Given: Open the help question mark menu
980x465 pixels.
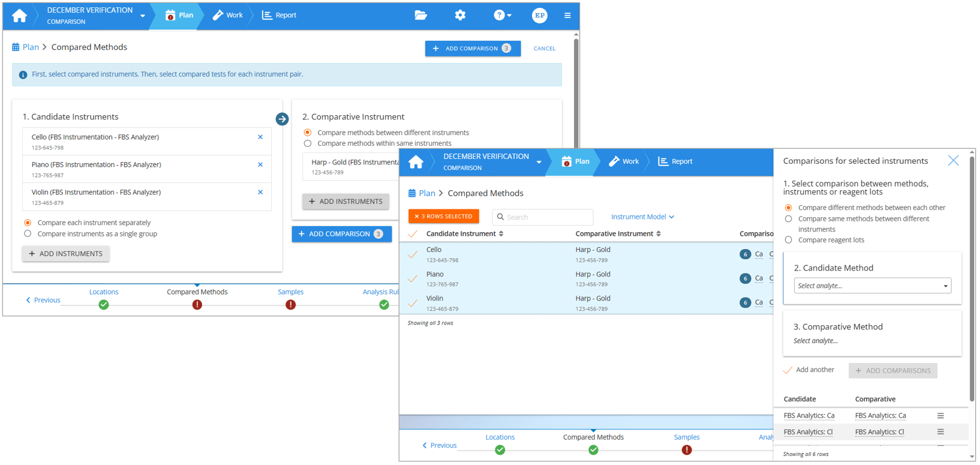Looking at the screenshot, I should (x=501, y=16).
